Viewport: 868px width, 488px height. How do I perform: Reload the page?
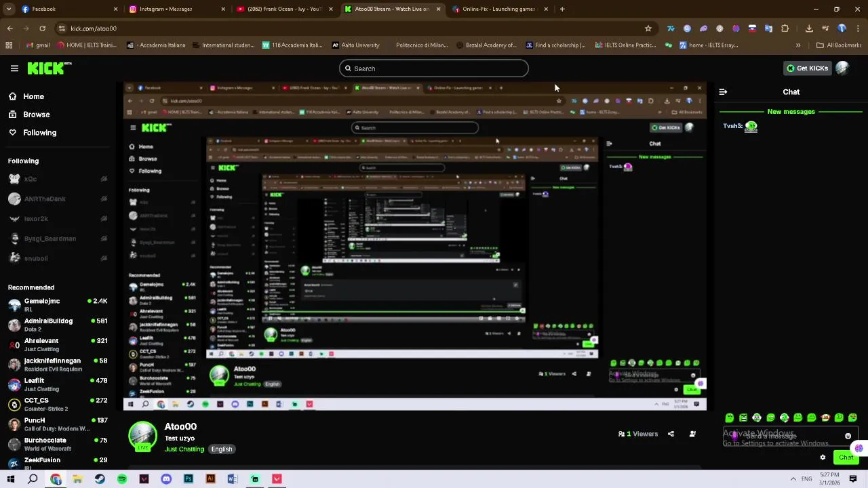point(42,28)
